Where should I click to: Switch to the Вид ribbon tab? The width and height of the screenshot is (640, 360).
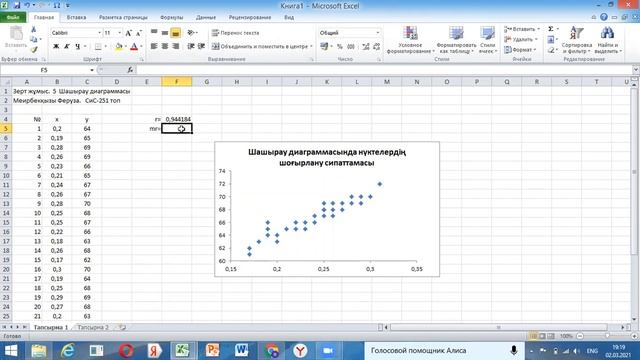pyautogui.click(x=289, y=18)
